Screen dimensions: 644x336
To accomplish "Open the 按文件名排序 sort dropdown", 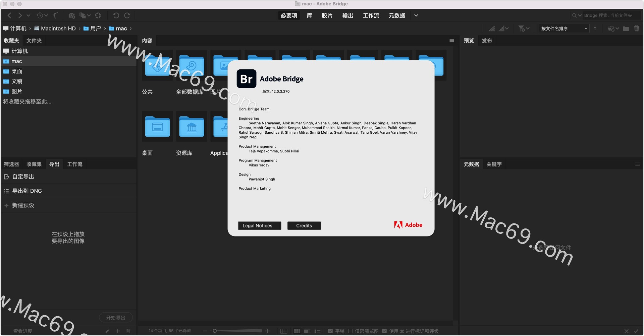I will point(564,28).
